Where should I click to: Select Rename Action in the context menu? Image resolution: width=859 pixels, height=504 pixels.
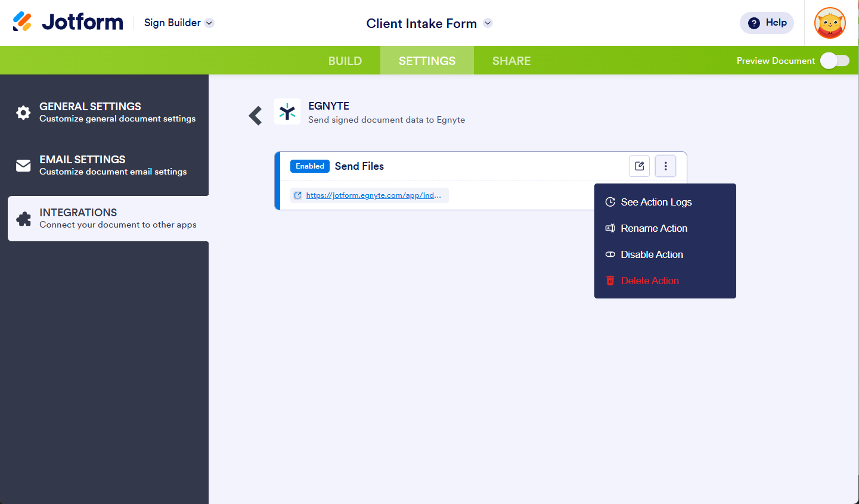[x=665, y=228]
